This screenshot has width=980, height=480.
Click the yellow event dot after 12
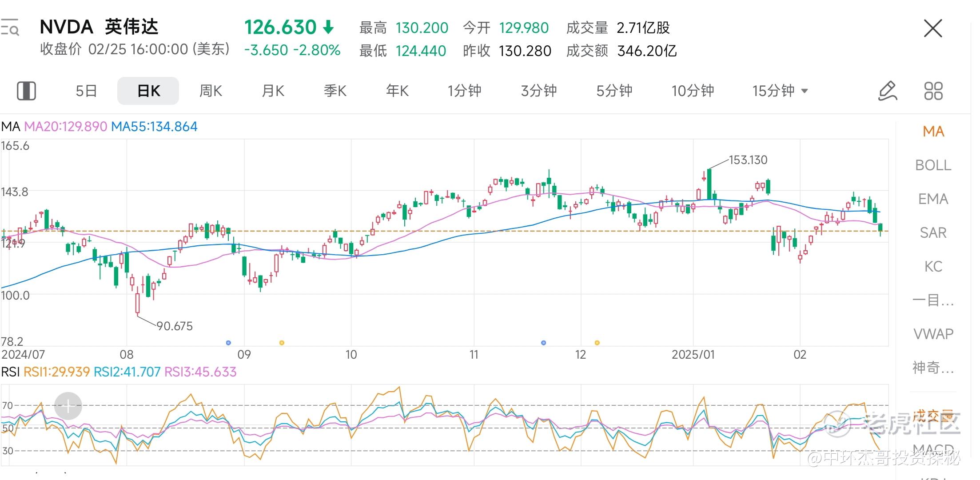tap(597, 343)
